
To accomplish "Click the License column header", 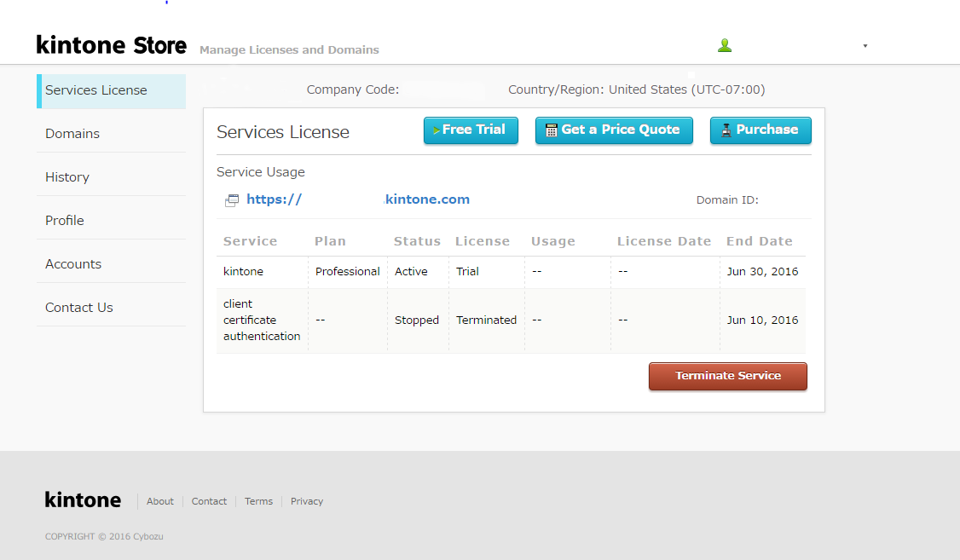I will point(483,241).
